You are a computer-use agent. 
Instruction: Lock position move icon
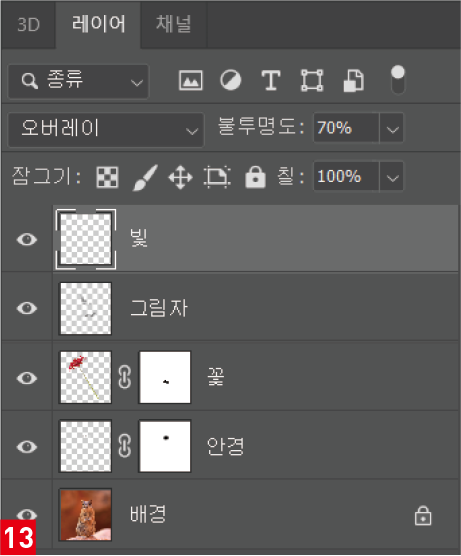[x=180, y=177]
